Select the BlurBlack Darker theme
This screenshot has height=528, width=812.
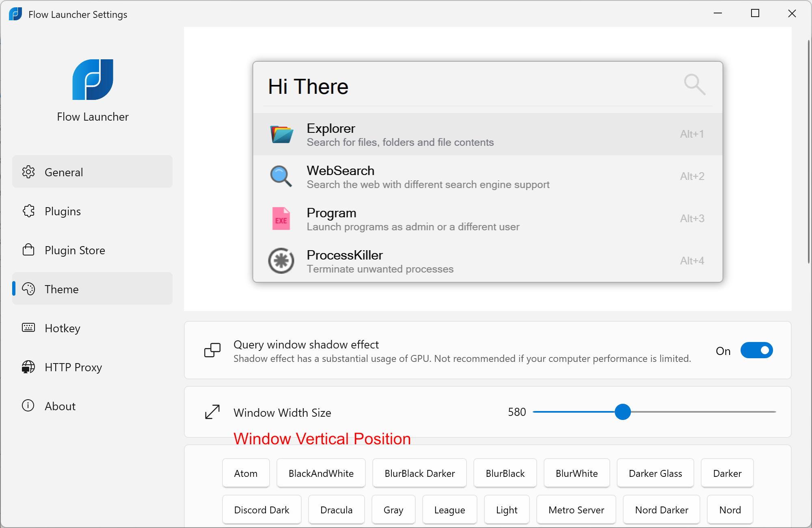point(419,473)
